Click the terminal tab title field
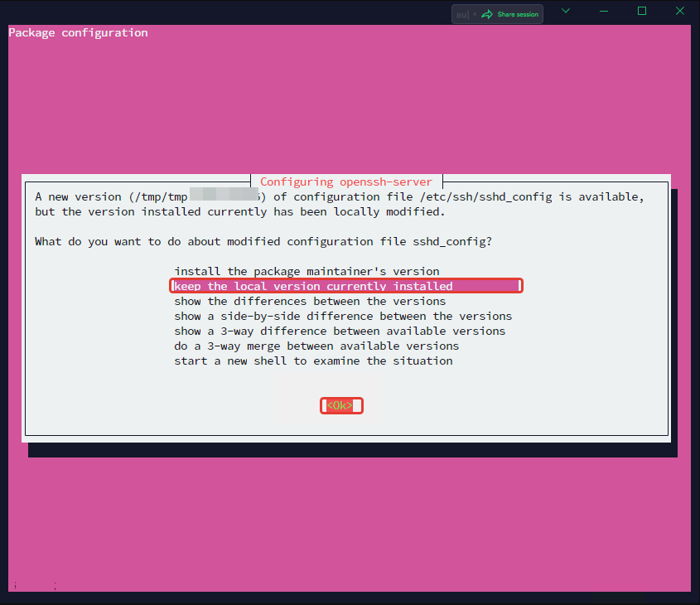This screenshot has height=605, width=700. (461, 13)
